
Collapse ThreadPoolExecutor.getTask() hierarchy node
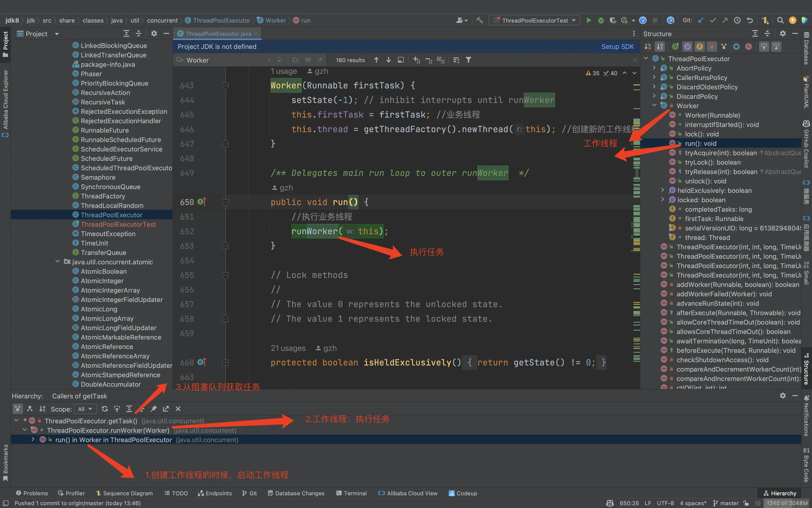[x=16, y=420]
